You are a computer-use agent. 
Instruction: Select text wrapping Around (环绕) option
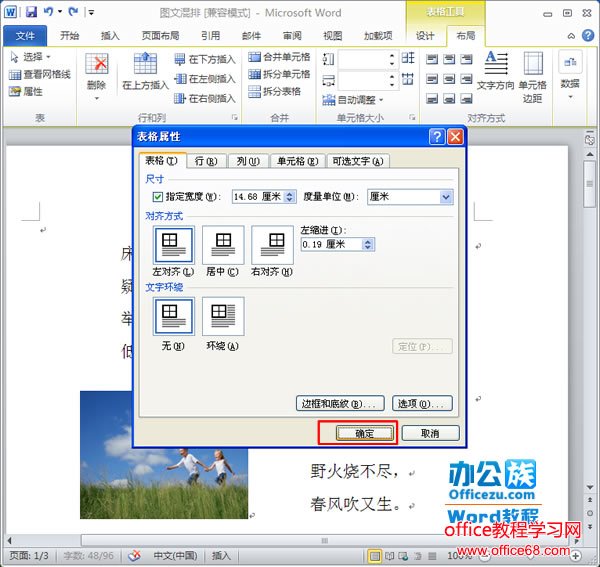[x=223, y=316]
